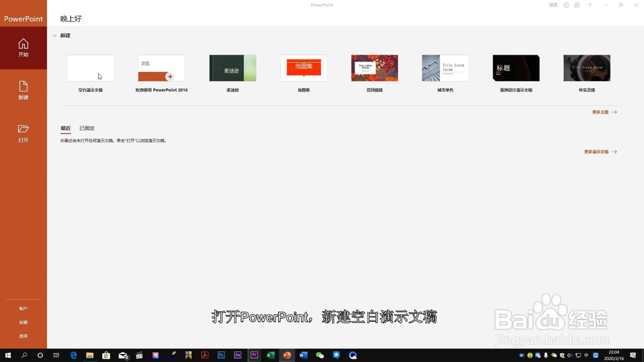The width and height of the screenshot is (644, 362).
Task: Open the Movies clapperboard app on taskbar
Action: (139, 356)
